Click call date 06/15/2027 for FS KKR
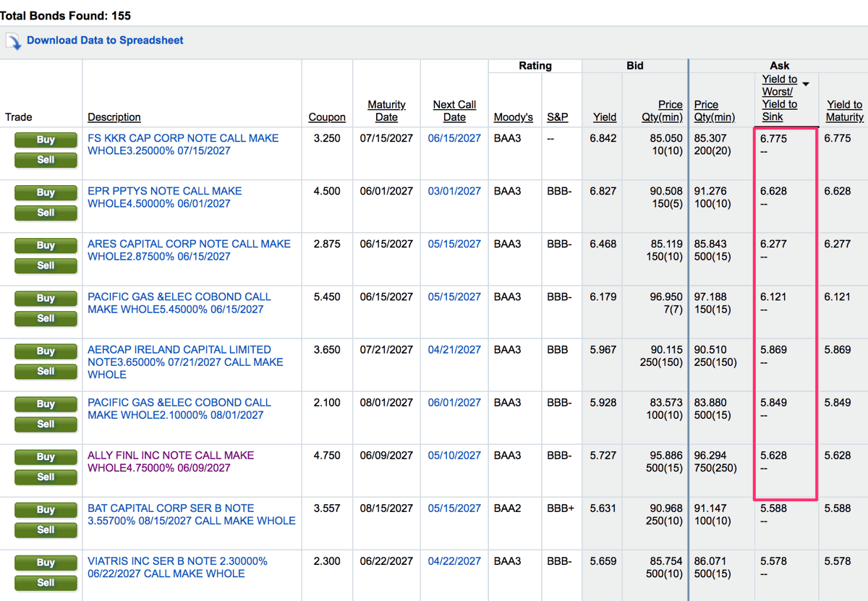This screenshot has width=868, height=601. (x=454, y=138)
